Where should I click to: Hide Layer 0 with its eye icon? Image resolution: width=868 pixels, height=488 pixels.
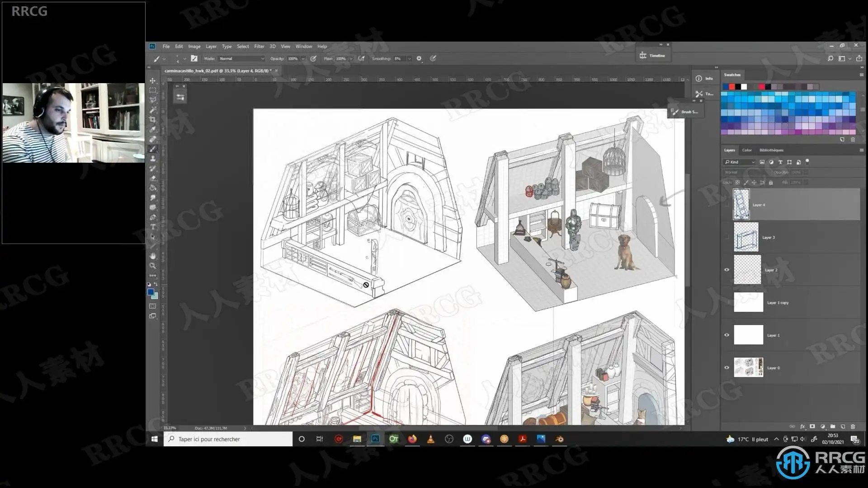tap(727, 367)
